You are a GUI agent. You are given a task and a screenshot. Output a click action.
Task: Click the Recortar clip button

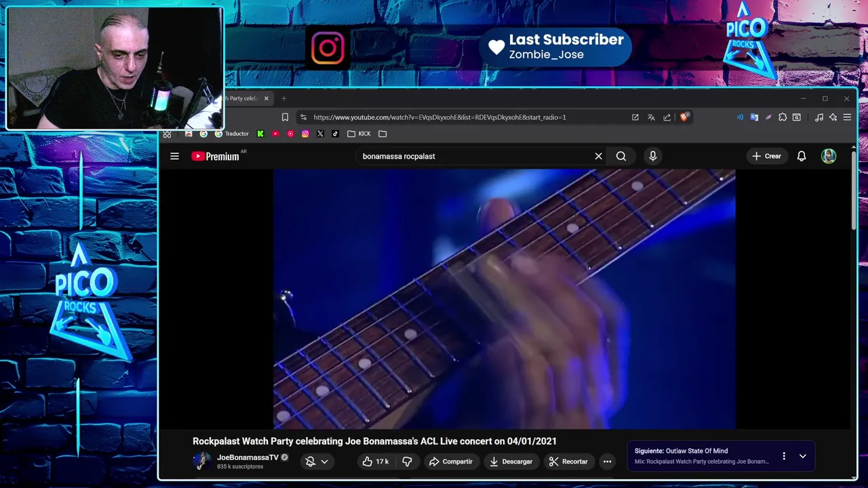click(x=568, y=462)
